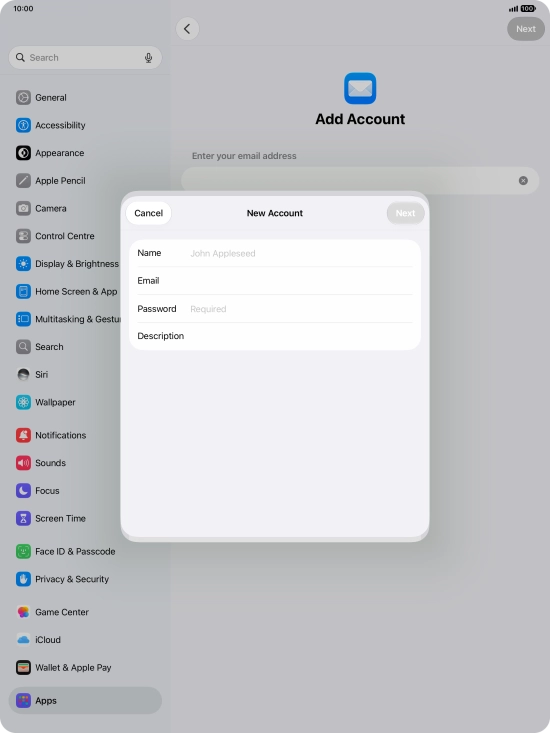Image resolution: width=550 pixels, height=733 pixels.
Task: Open Notifications bell icon
Action: click(23, 435)
